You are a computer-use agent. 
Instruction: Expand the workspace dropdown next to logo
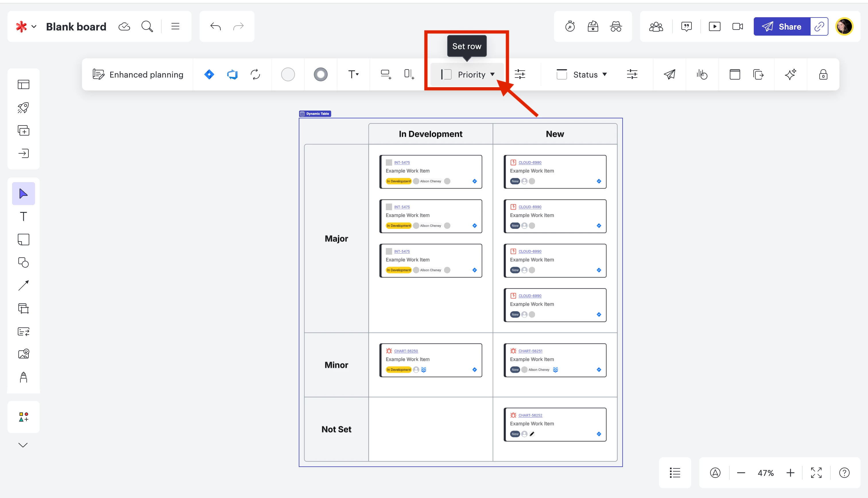point(34,26)
